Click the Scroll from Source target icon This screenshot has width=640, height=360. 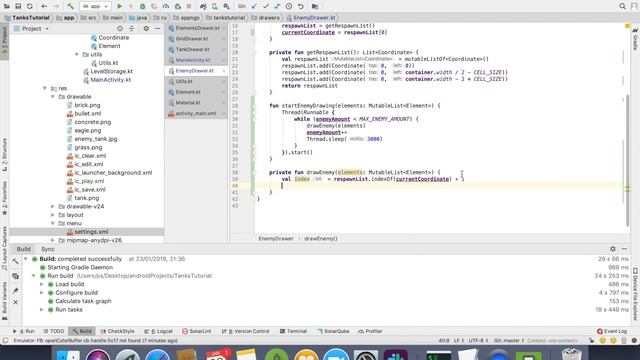(x=120, y=29)
